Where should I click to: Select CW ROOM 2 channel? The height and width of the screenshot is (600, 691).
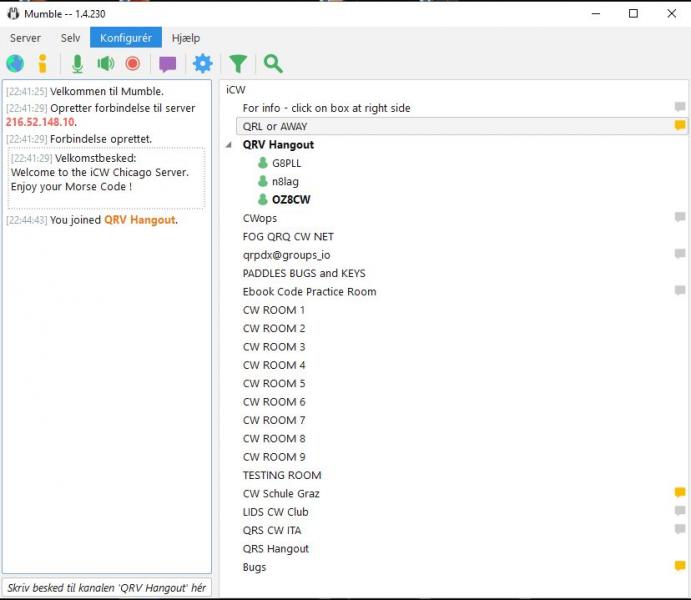(274, 328)
